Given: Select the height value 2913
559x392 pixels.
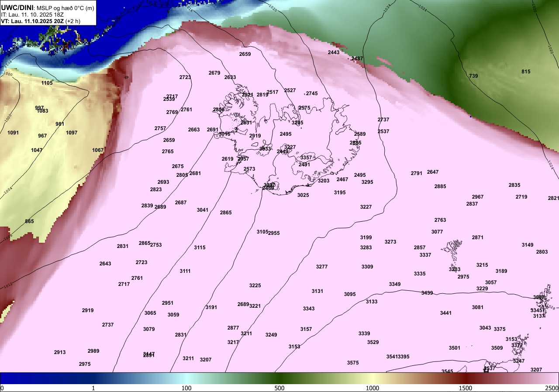Looking at the screenshot, I should pos(60,352).
